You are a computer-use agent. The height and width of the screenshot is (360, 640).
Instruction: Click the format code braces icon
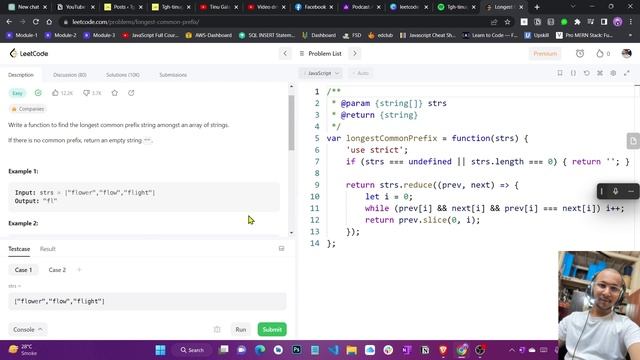click(573, 73)
